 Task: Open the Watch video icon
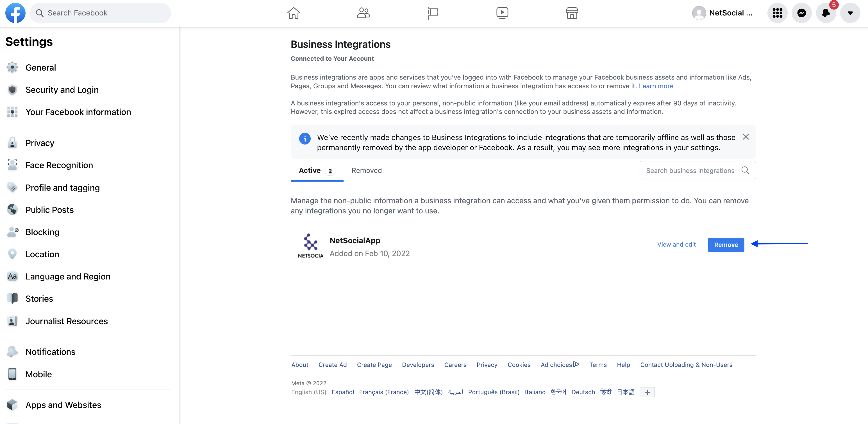[x=503, y=13]
